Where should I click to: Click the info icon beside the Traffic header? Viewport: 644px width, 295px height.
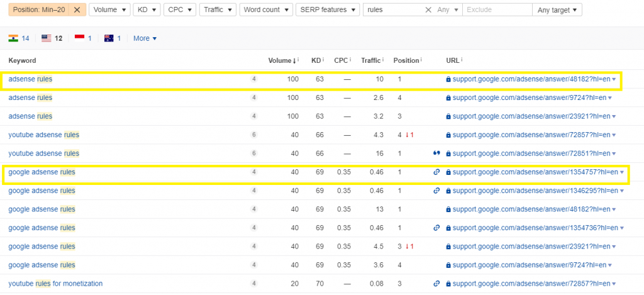click(x=383, y=60)
